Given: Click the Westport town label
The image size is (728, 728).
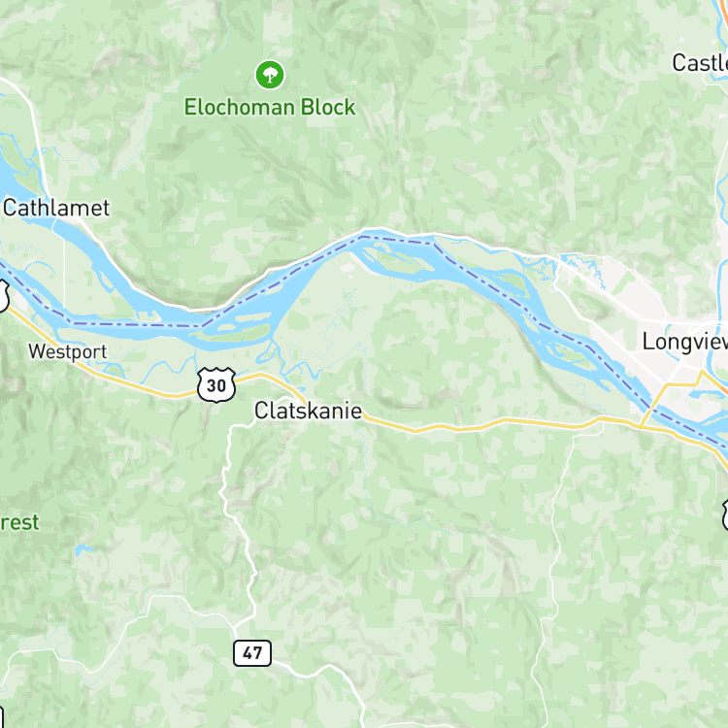Looking at the screenshot, I should click(68, 352).
